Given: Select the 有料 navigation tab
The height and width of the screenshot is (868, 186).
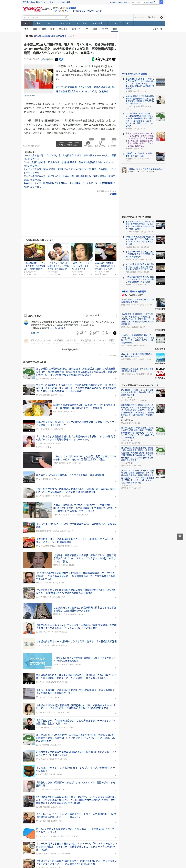Looking at the screenshot, I should point(128,24).
